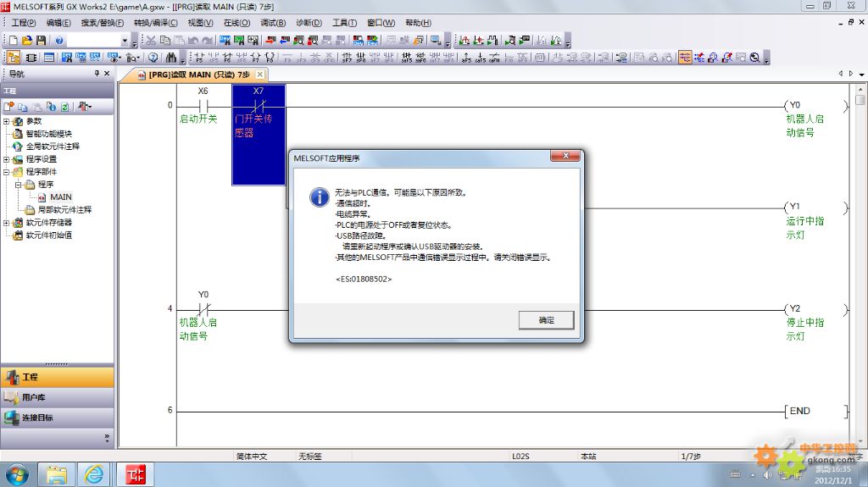
Task: Open the 搜索/替换(F) menu
Action: (102, 23)
